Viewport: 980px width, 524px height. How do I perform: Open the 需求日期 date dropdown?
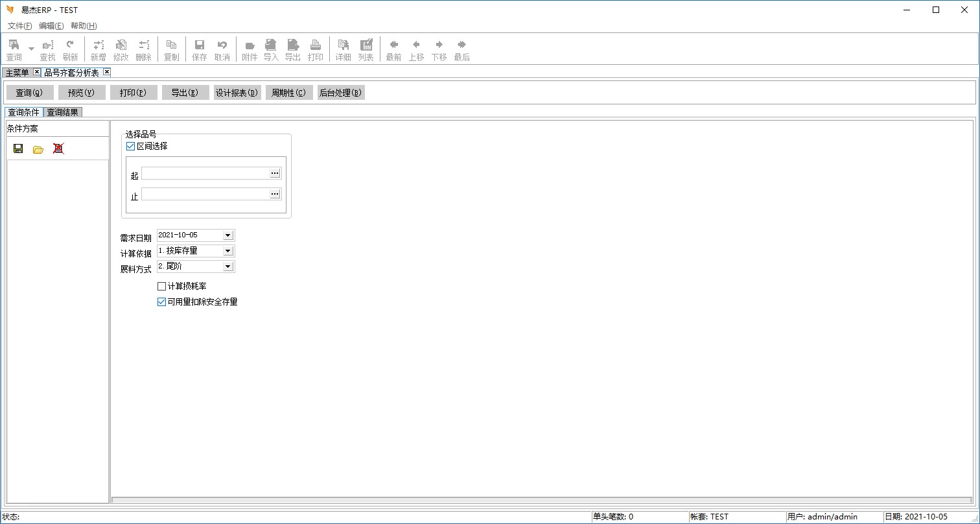pos(227,235)
